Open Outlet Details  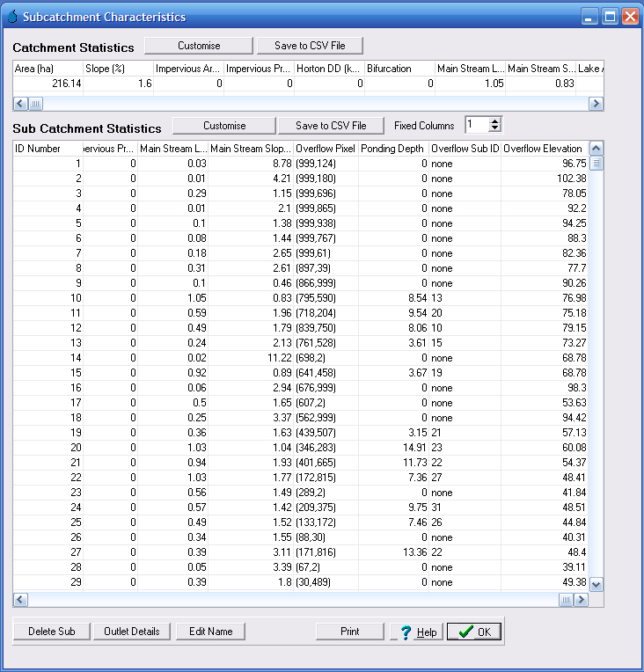pos(132,632)
